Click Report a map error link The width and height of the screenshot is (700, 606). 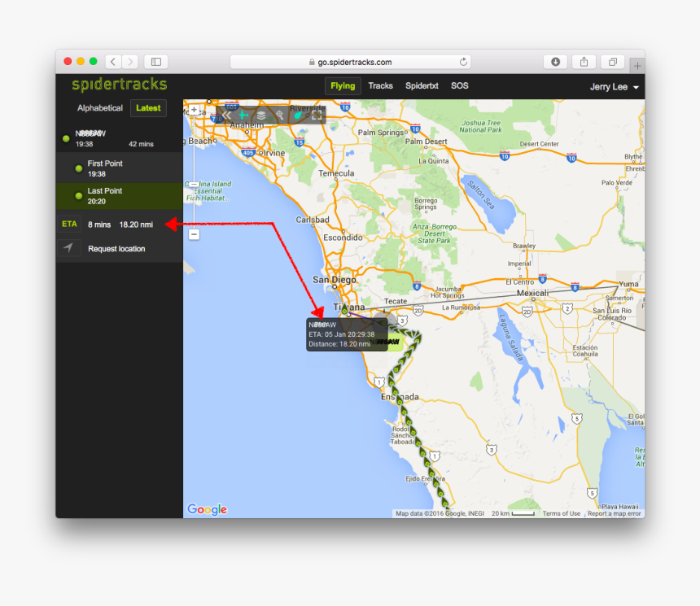[615, 513]
